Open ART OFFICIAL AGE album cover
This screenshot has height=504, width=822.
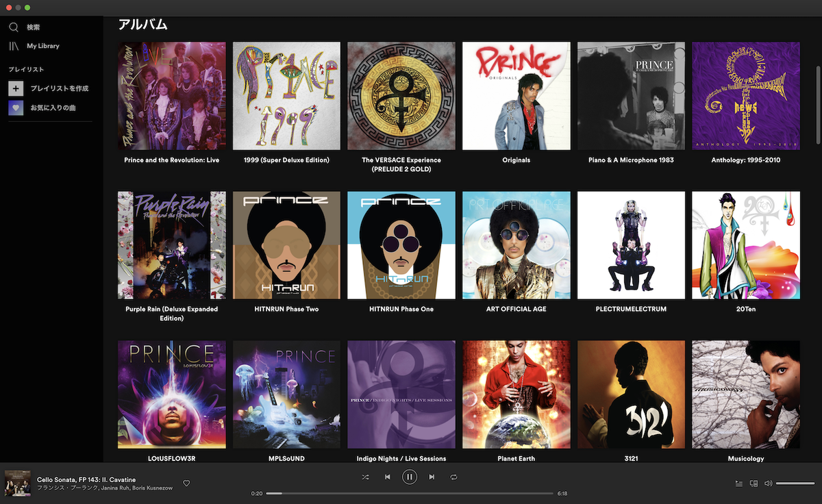(x=516, y=245)
